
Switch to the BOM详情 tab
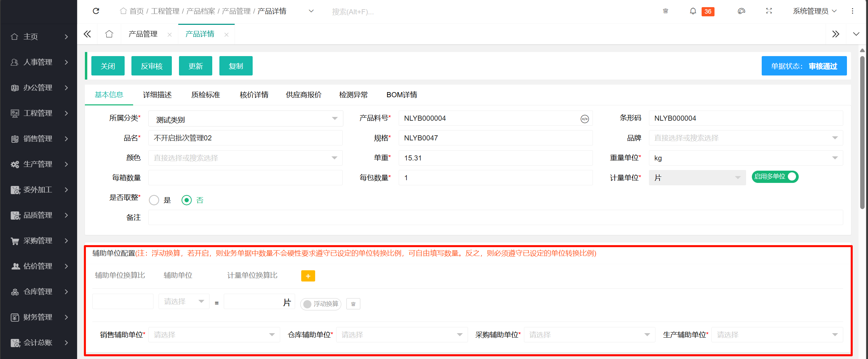coord(401,95)
